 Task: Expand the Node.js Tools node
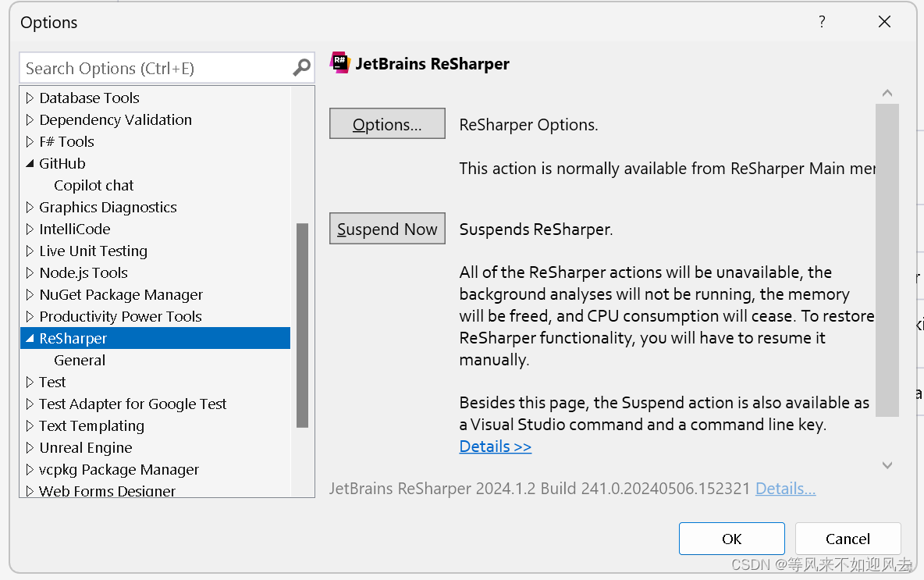point(30,272)
